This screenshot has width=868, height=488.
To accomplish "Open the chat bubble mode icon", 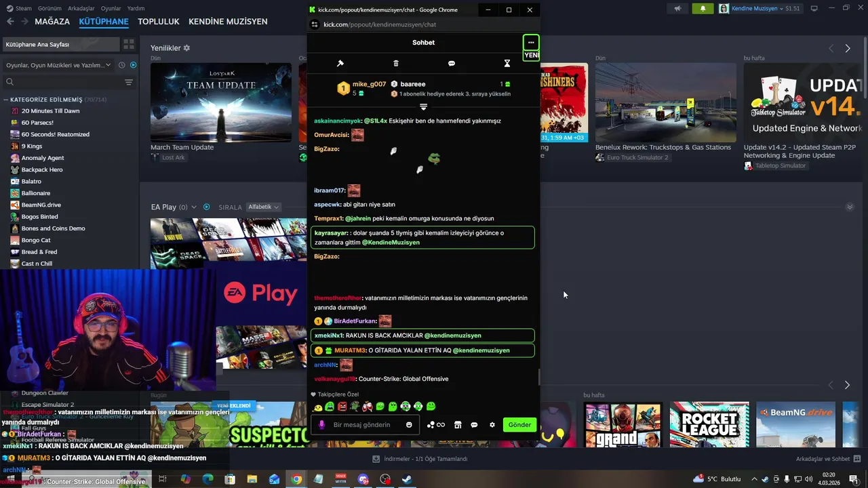I will (452, 64).
